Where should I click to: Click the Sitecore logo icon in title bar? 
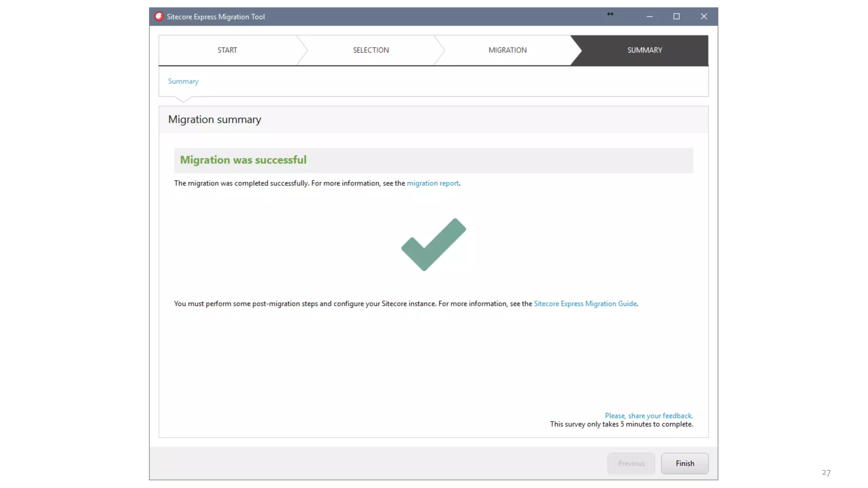[x=159, y=17]
